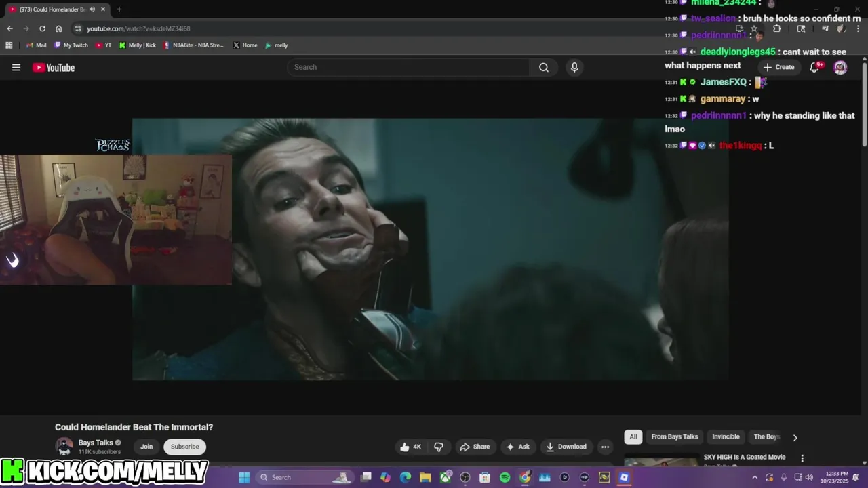Click the site information icon in the address bar
Screen dimensions: 868x488
(x=78, y=28)
